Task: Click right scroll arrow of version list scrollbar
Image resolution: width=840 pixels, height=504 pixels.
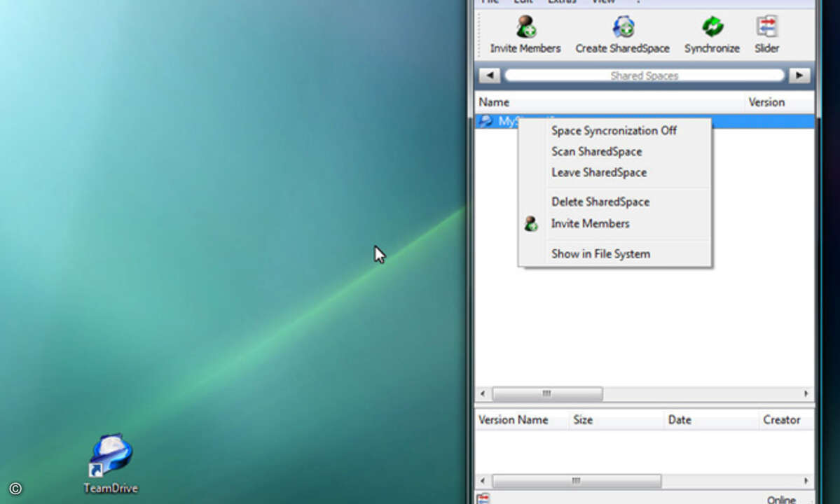Action: pyautogui.click(x=806, y=481)
